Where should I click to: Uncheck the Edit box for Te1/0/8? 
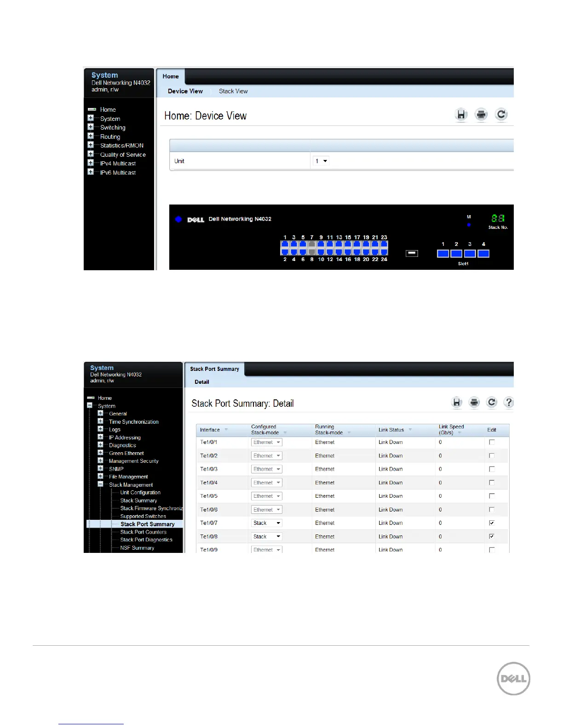tap(492, 536)
